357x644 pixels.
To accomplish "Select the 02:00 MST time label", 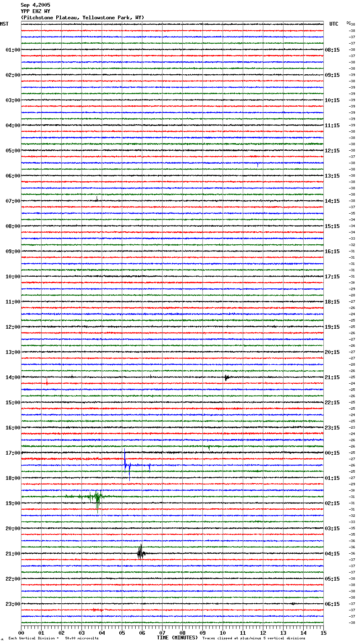I will [x=13, y=75].
